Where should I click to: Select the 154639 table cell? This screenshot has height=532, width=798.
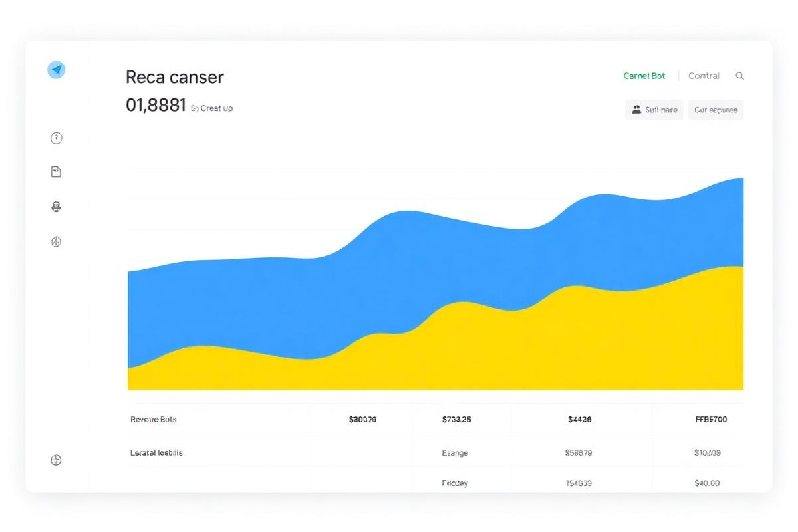579,483
